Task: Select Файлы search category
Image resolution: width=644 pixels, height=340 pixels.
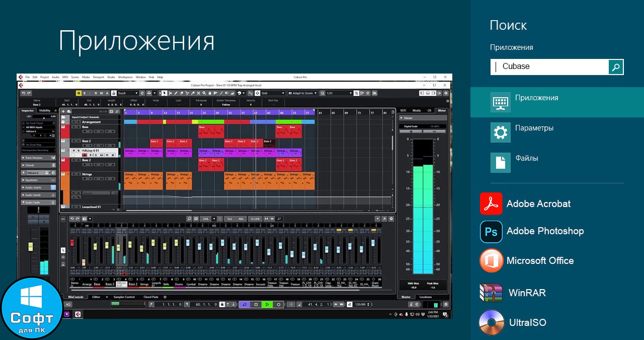Action: [557, 162]
